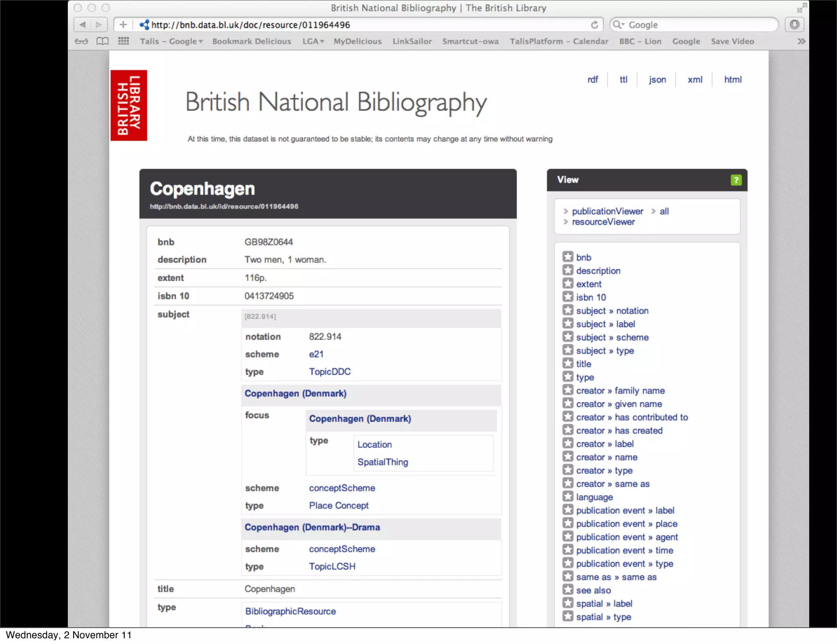Select the publicationViewer link

point(607,211)
